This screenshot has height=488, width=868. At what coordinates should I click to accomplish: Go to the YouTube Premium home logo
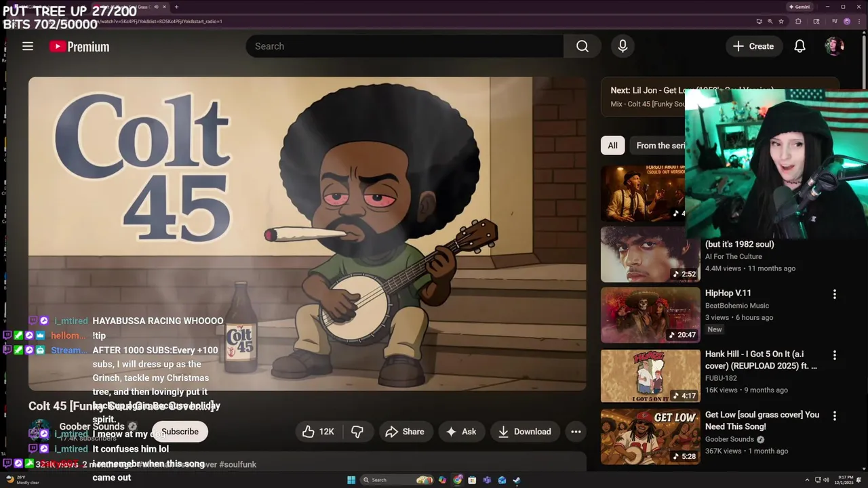(x=79, y=46)
